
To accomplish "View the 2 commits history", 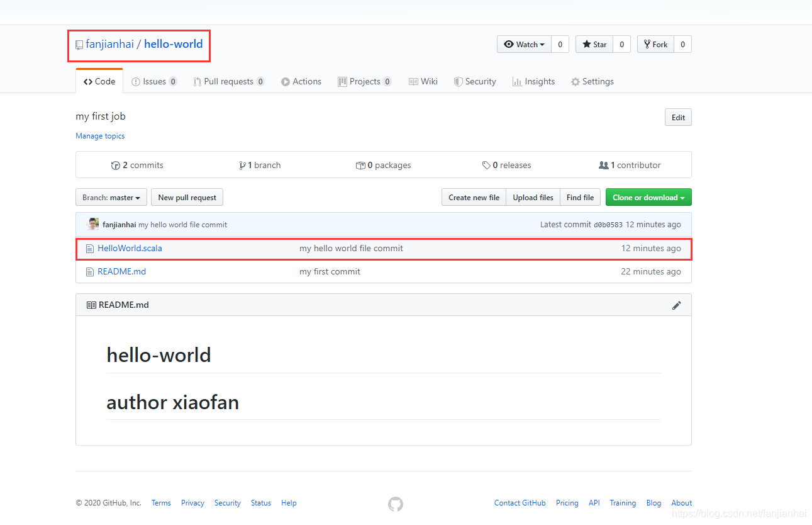I will (x=137, y=165).
